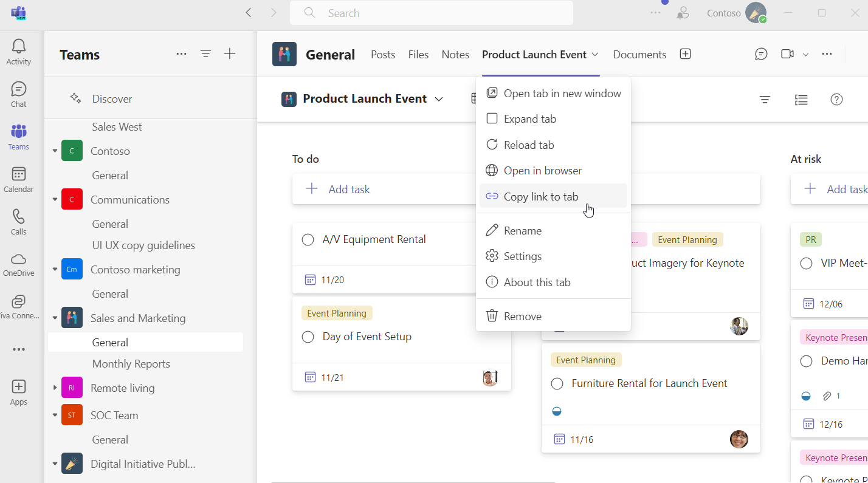Open Teams list more options ellipsis
The width and height of the screenshot is (868, 483).
pyautogui.click(x=181, y=54)
